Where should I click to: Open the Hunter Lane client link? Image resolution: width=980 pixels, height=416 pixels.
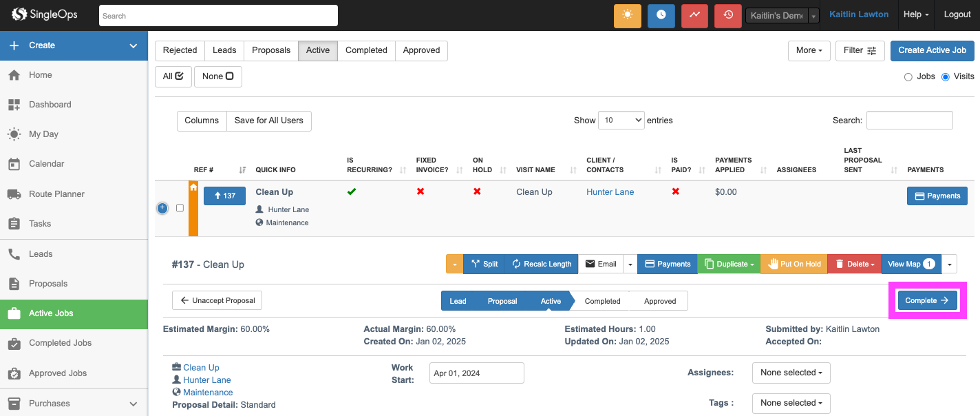610,192
